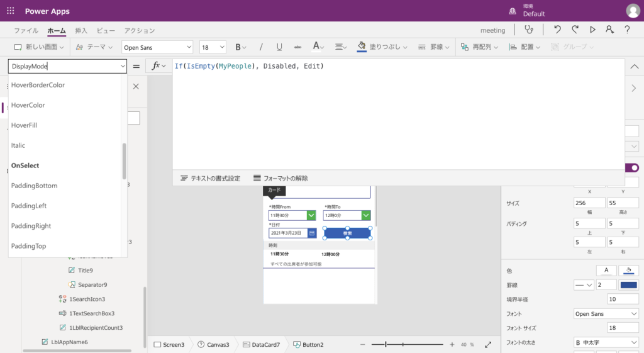The image size is (644, 353).
Task: Expand right properties pane chevron
Action: point(634,88)
